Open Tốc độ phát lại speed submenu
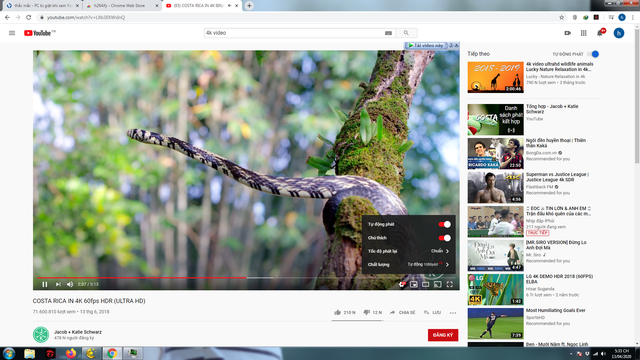 tap(409, 251)
